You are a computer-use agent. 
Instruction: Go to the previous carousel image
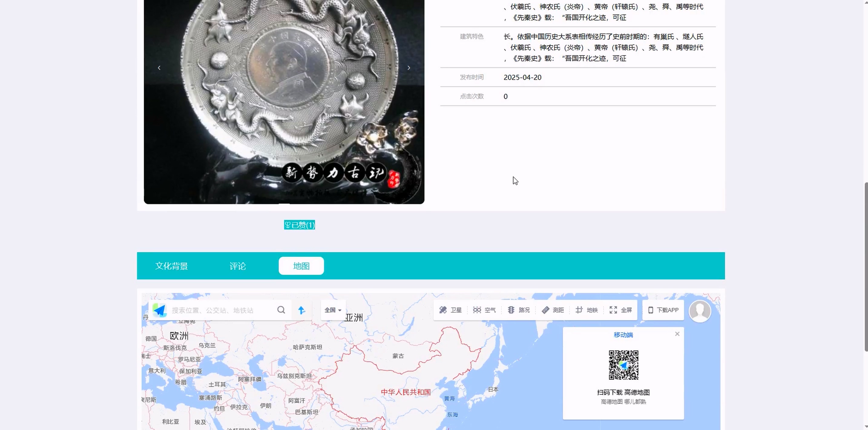click(x=159, y=68)
